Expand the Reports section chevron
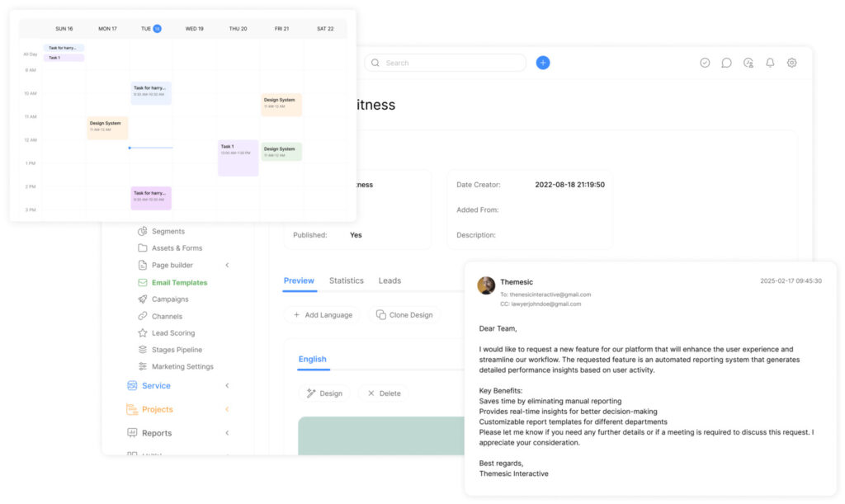 (227, 433)
